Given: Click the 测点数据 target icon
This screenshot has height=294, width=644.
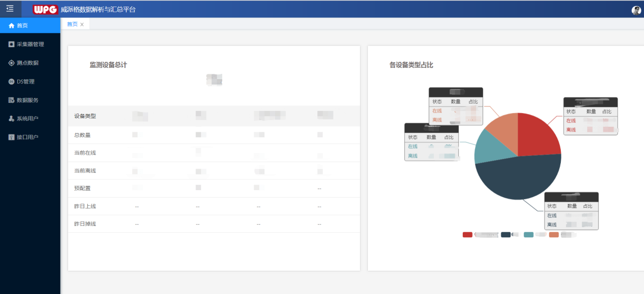Looking at the screenshot, I should coord(11,63).
